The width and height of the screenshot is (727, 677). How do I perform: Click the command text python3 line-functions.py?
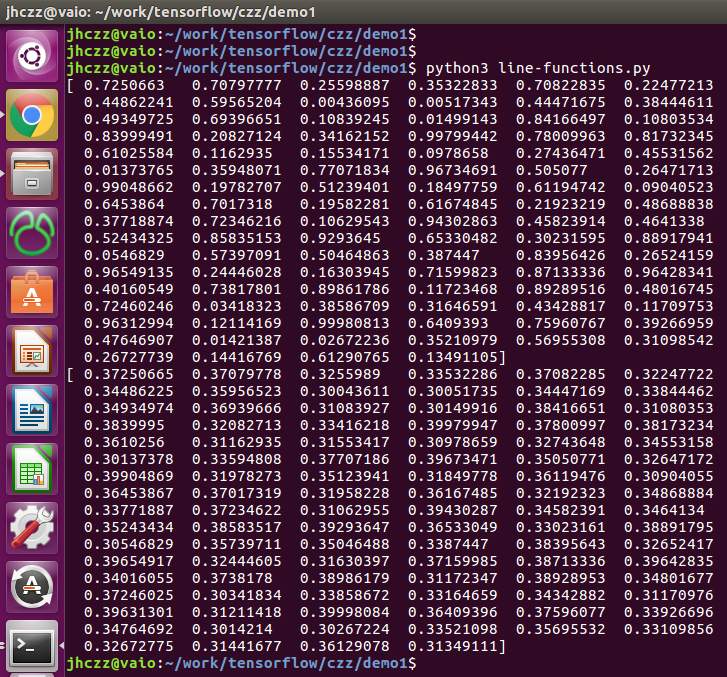point(538,68)
